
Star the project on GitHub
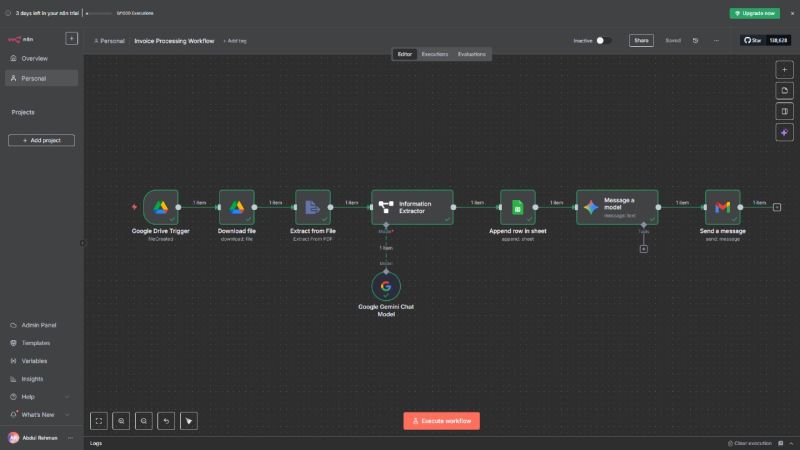[x=753, y=40]
